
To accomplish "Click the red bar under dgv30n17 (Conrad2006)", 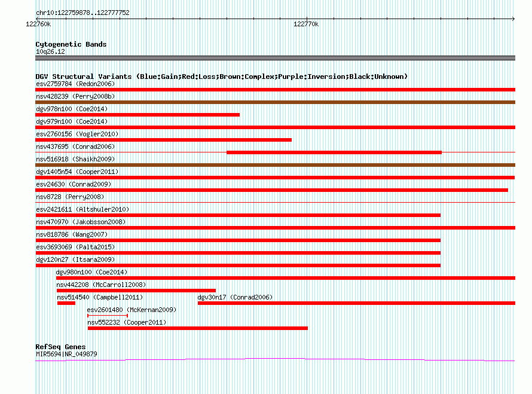I will coord(357,303).
